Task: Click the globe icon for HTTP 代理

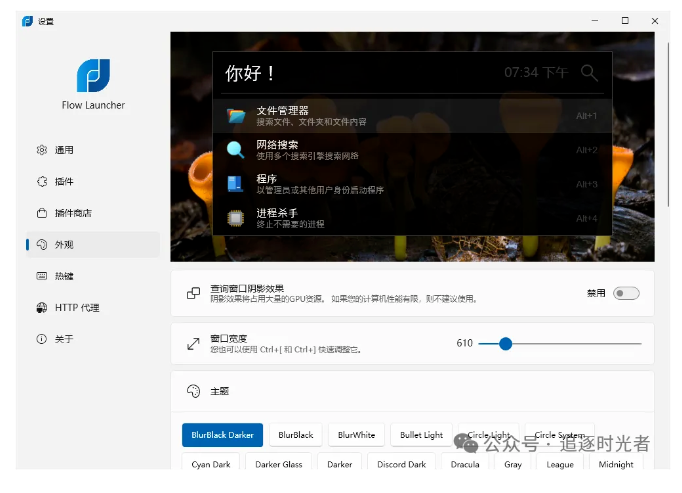Action: (x=42, y=308)
